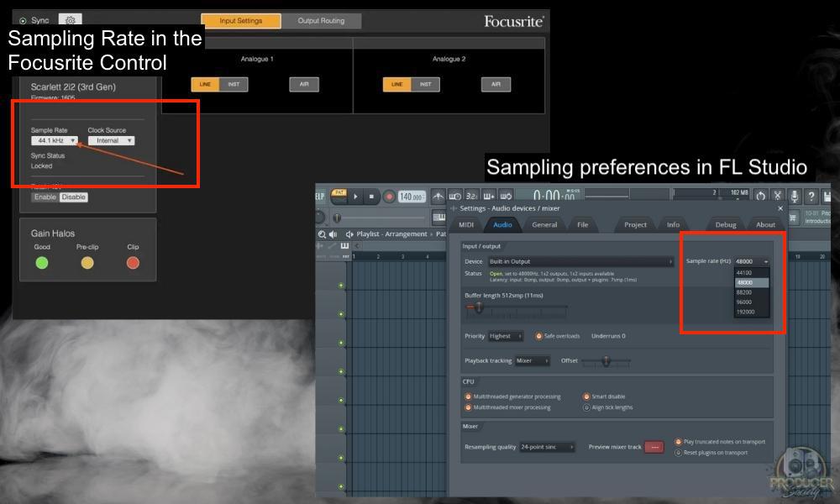Image resolution: width=840 pixels, height=504 pixels.
Task: Open the Playback tracking Mixer dropdown
Action: (532, 361)
